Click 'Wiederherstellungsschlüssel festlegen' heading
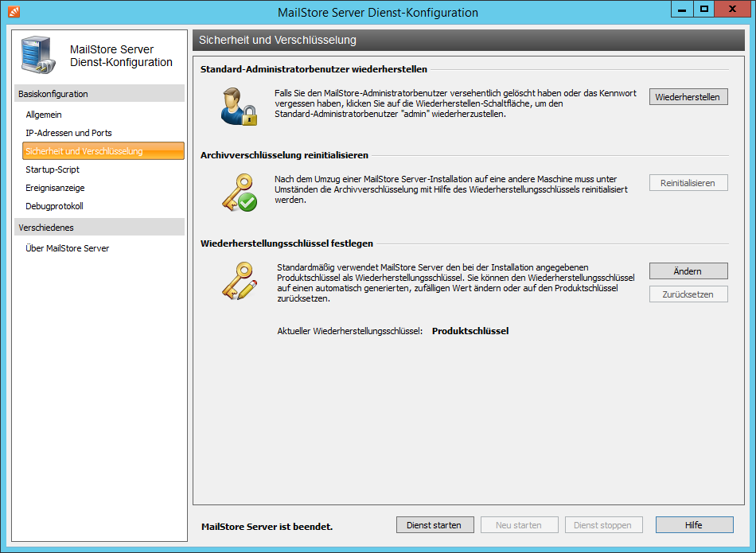 click(x=286, y=243)
